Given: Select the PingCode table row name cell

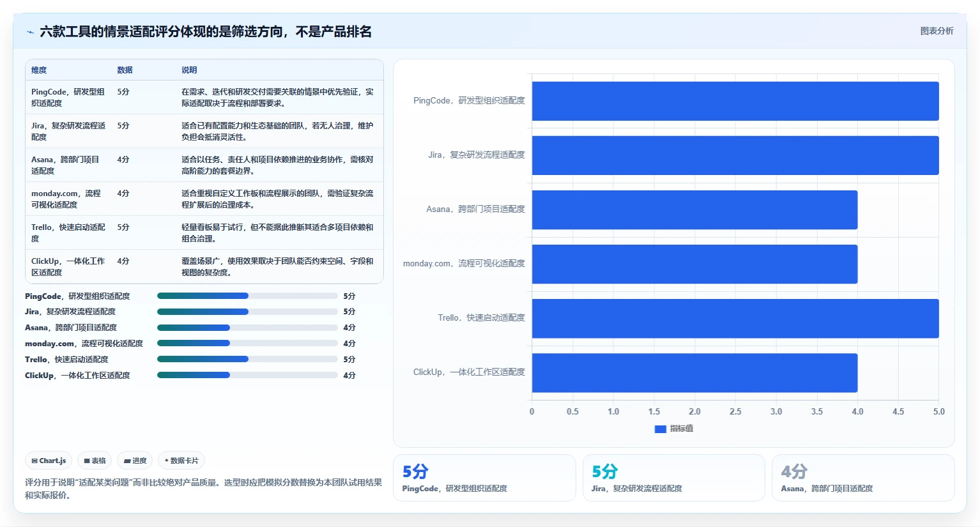Looking at the screenshot, I should 68,97.
